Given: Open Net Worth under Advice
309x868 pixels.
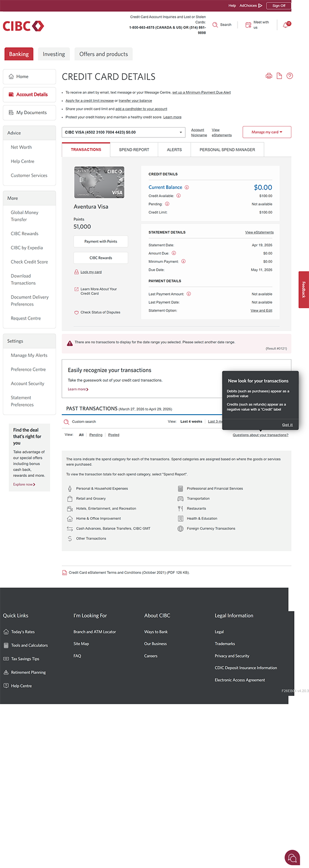Looking at the screenshot, I should click(21, 147).
